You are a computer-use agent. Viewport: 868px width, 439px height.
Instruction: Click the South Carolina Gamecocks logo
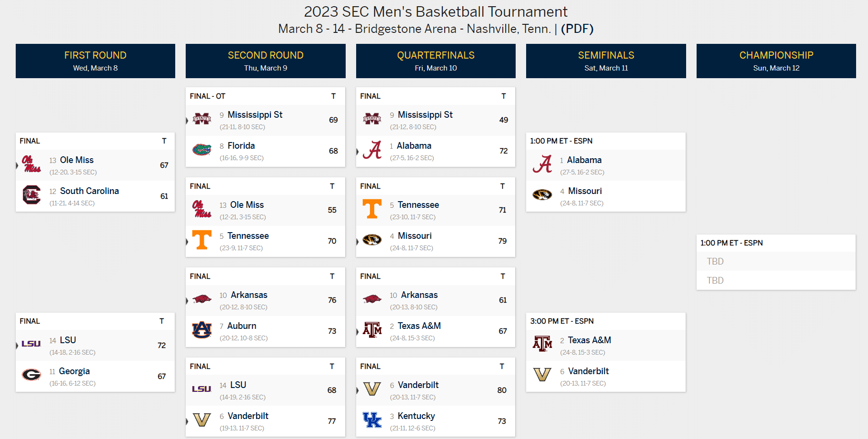coord(31,195)
